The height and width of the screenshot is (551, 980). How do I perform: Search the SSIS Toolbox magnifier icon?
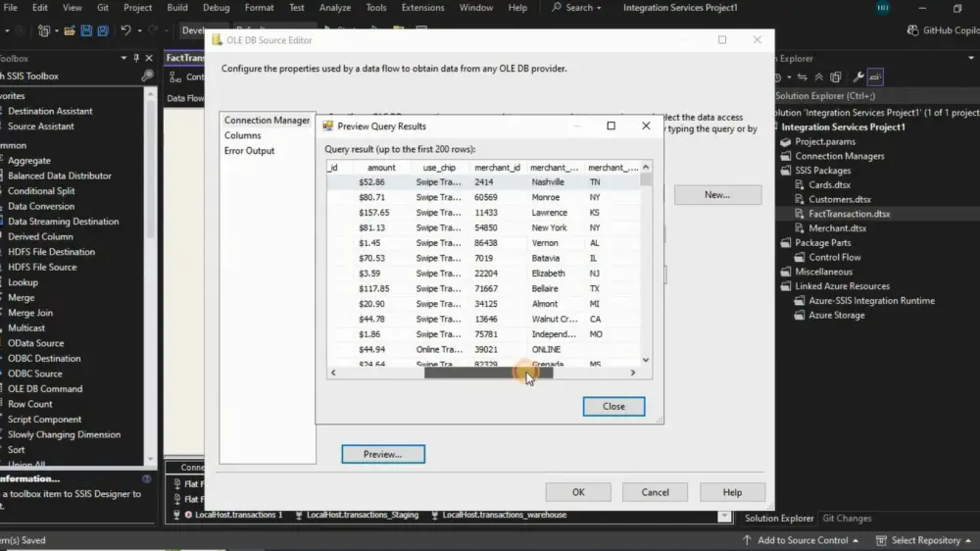point(147,75)
